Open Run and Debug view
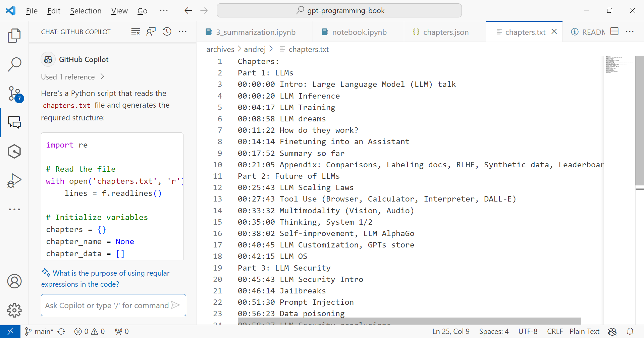 pyautogui.click(x=14, y=180)
